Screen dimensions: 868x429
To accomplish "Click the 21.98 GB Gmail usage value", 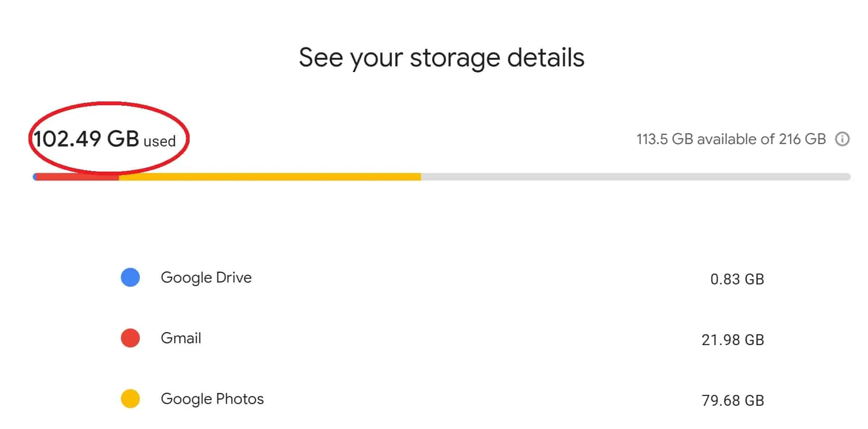I will coord(732,340).
